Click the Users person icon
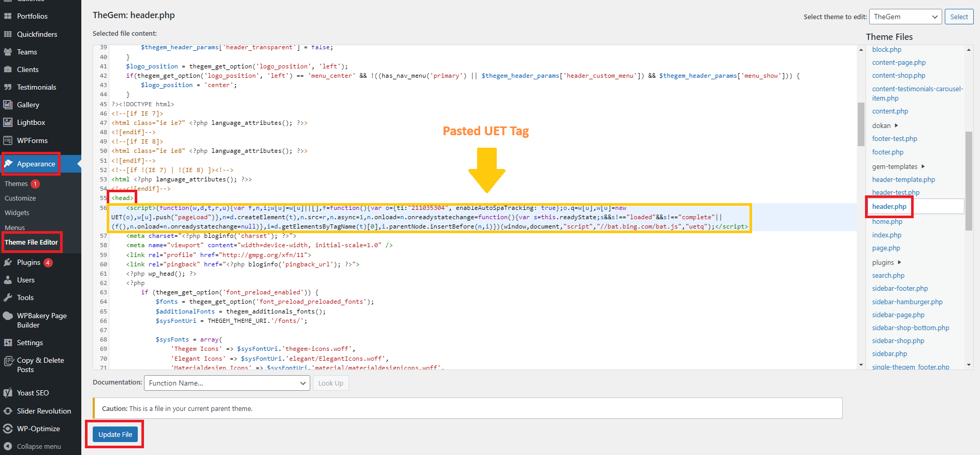Viewport: 980px width, 455px height. [8, 280]
